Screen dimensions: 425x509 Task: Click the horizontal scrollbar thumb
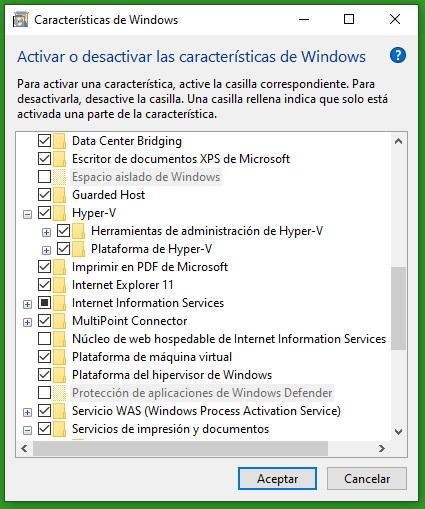(180, 449)
